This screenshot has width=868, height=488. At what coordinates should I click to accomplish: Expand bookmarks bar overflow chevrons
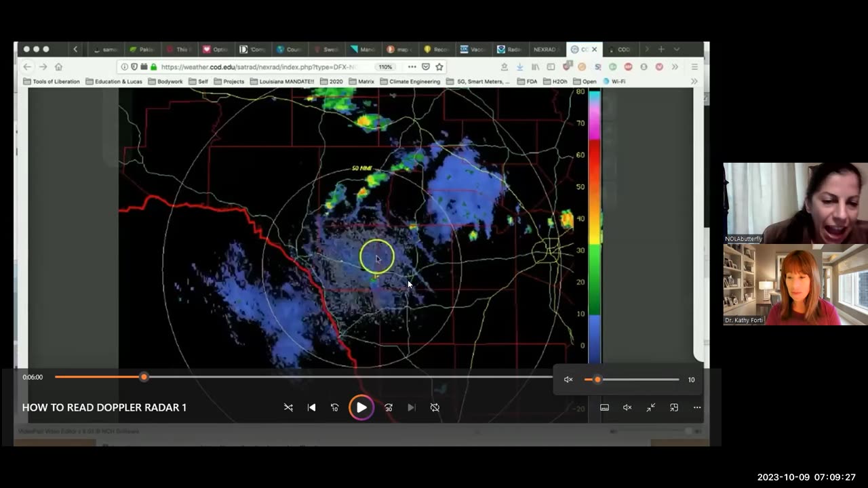[694, 81]
